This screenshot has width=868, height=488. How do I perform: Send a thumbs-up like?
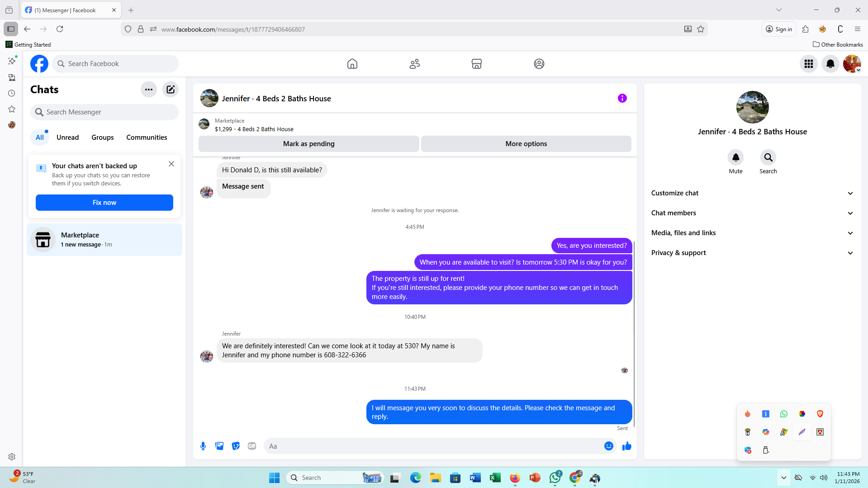coord(626,446)
